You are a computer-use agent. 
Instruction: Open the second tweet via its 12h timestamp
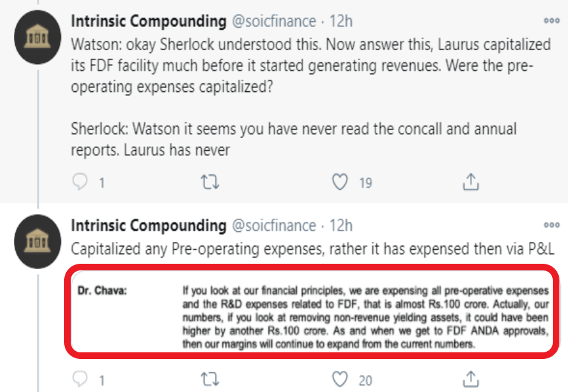341,225
